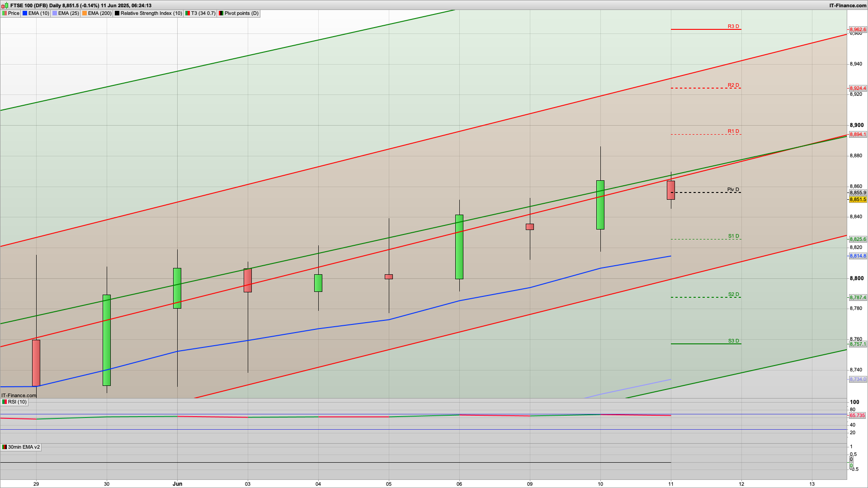Click the IT-Finance.com link at top right
Image resolution: width=868 pixels, height=488 pixels.
click(x=848, y=5)
